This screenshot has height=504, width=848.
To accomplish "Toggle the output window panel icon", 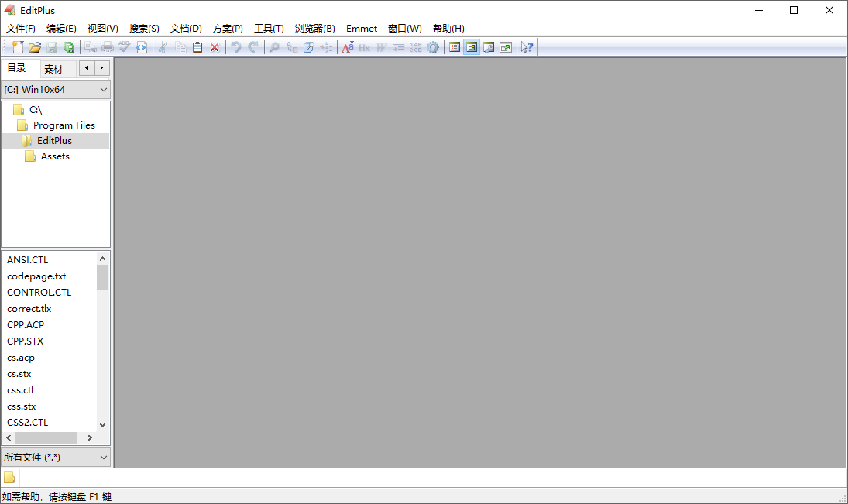I will 489,47.
